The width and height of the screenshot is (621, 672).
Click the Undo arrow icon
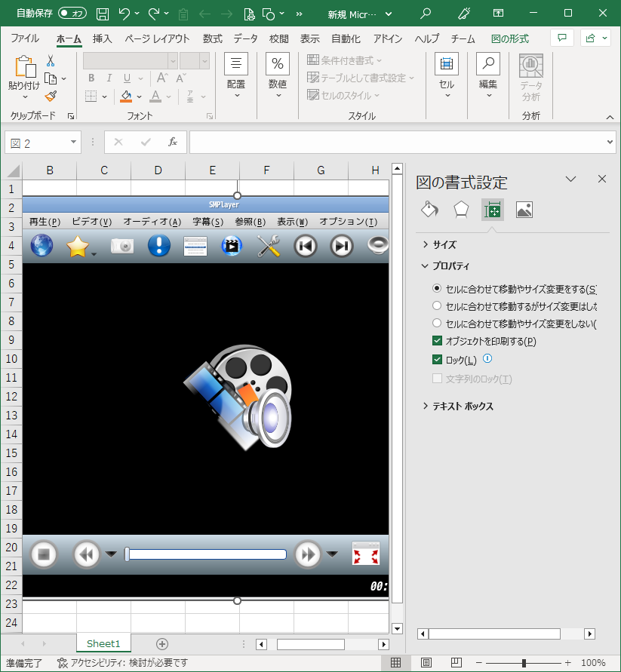pos(125,14)
